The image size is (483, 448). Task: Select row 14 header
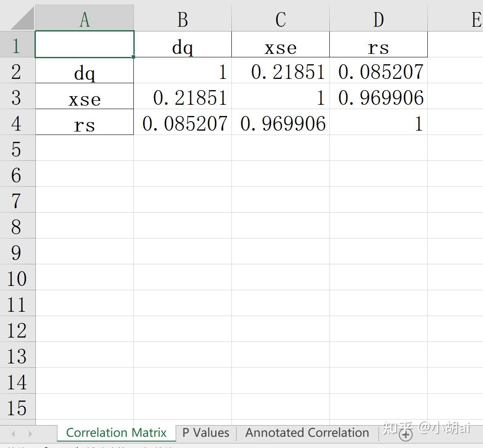18,381
